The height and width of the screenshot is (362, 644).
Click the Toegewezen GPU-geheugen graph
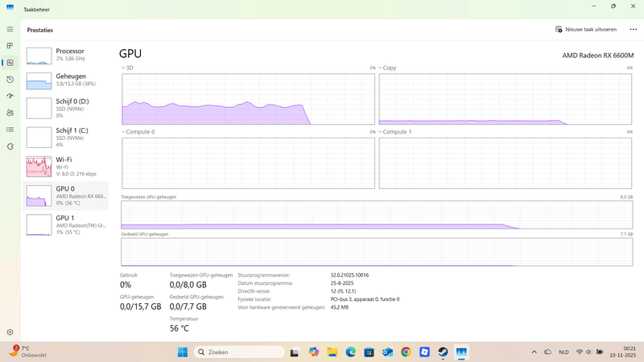pyautogui.click(x=377, y=215)
